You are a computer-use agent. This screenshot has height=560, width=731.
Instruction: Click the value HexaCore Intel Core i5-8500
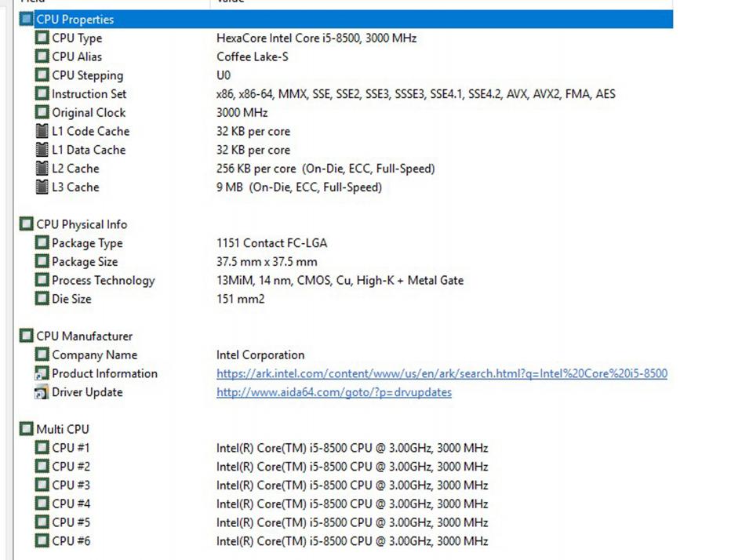click(x=317, y=38)
